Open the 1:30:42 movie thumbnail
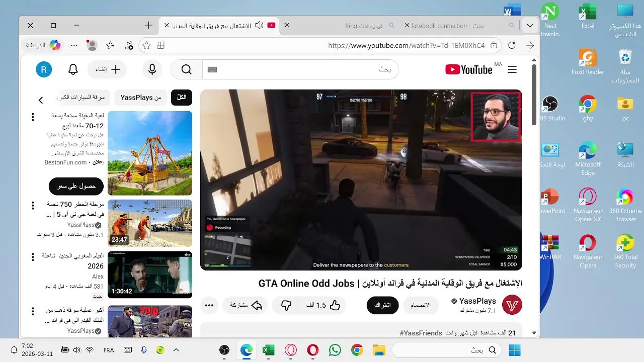Screen dimensions: 644x362 [150, 275]
